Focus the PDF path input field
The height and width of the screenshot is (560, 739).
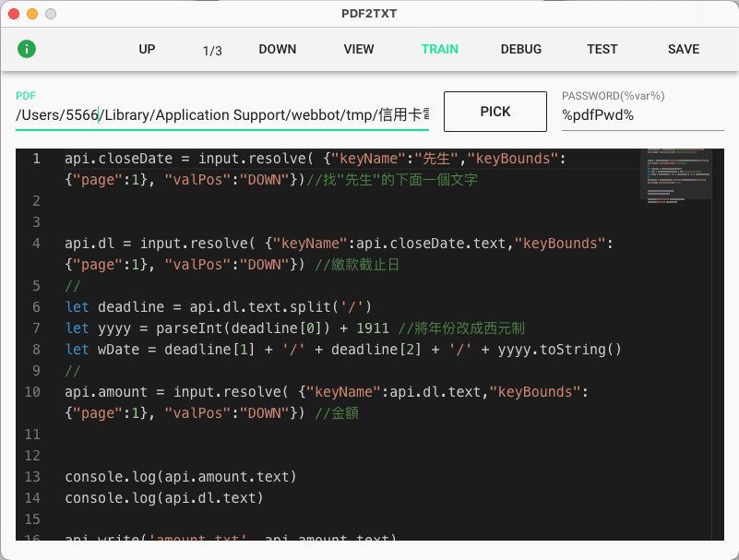point(221,115)
